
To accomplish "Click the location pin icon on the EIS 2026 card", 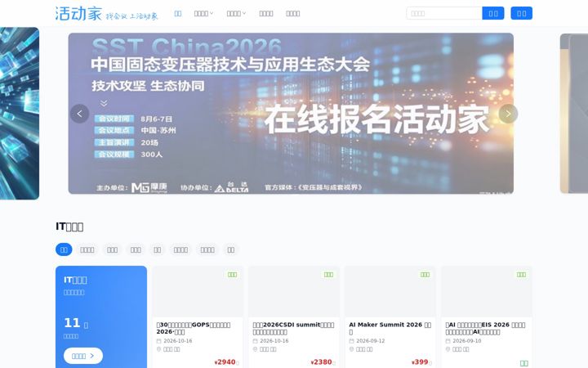I will 448,349.
